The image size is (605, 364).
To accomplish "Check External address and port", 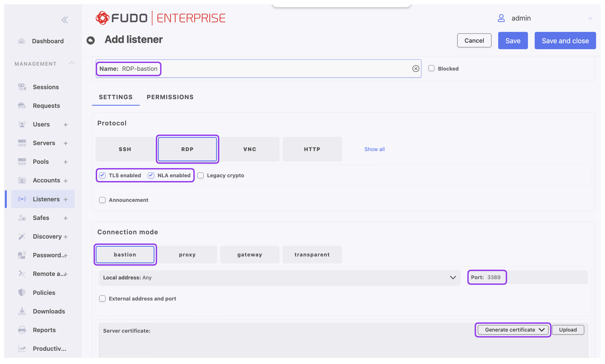I will pos(102,299).
